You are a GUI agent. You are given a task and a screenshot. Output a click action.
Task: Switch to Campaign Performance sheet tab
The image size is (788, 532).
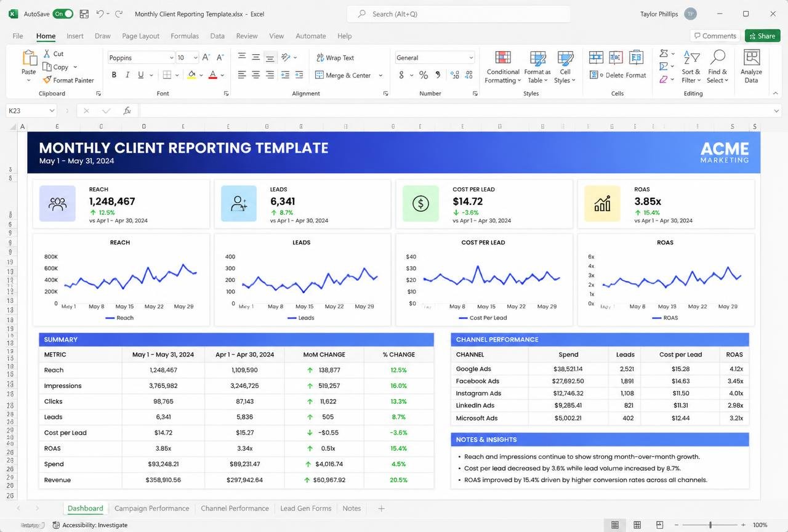pyautogui.click(x=151, y=509)
